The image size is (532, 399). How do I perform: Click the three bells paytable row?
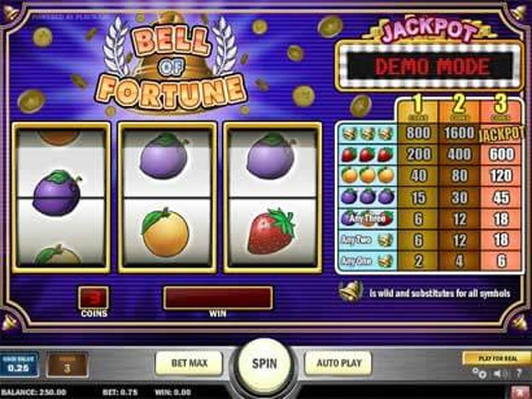point(428,134)
